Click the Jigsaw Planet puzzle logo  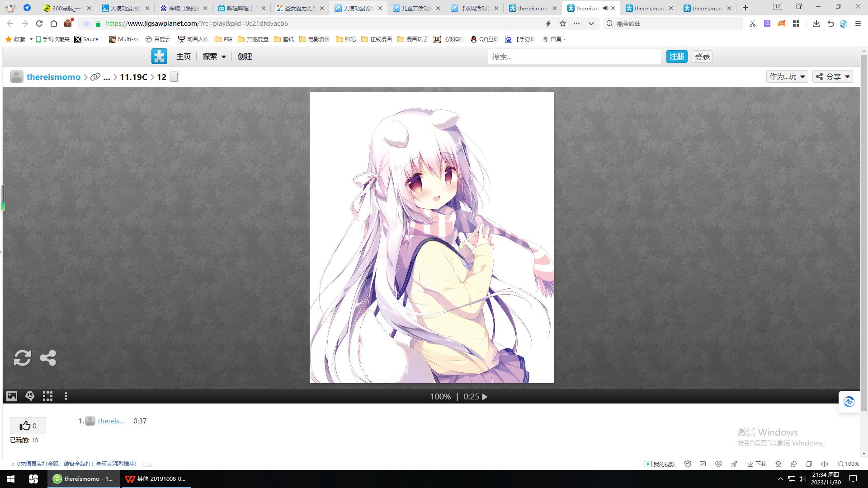159,56
